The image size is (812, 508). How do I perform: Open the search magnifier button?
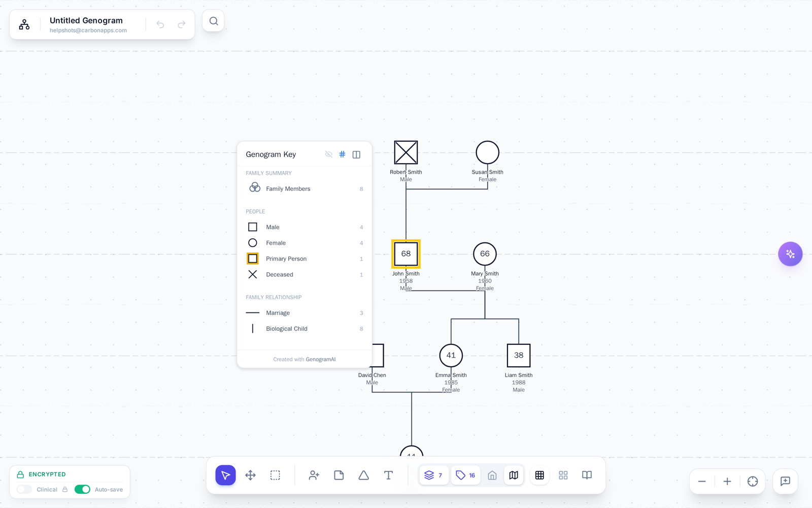pos(214,21)
